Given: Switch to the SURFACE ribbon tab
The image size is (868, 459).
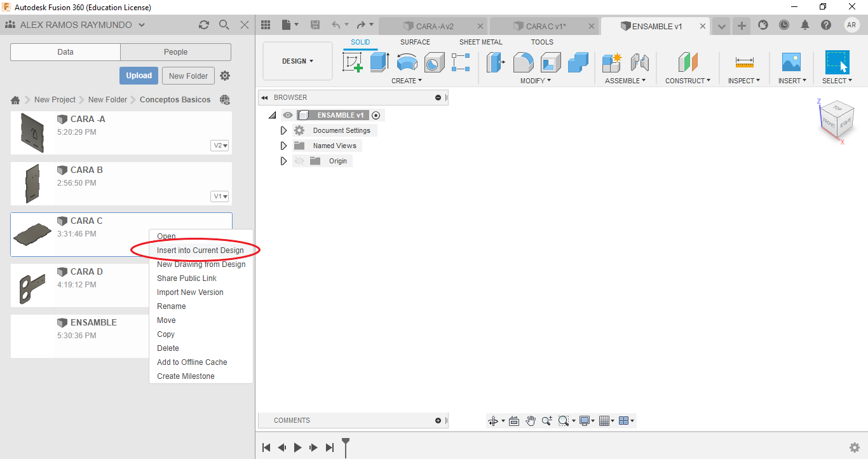Looking at the screenshot, I should click(415, 42).
